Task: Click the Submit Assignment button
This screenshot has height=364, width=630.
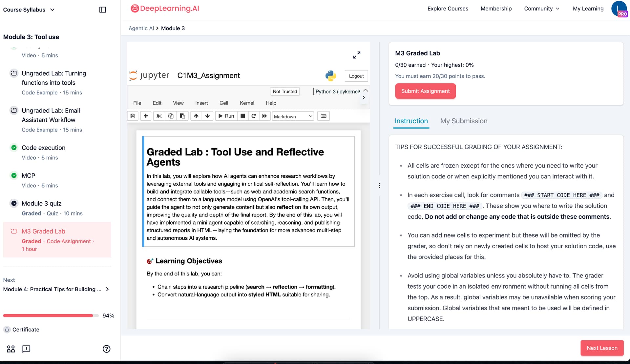Action: (425, 91)
